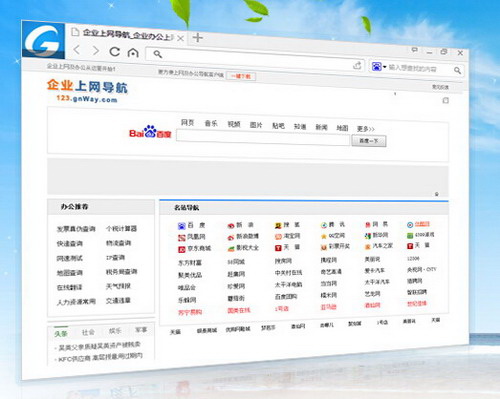Switch to the 娱乐 news tab

[115, 331]
